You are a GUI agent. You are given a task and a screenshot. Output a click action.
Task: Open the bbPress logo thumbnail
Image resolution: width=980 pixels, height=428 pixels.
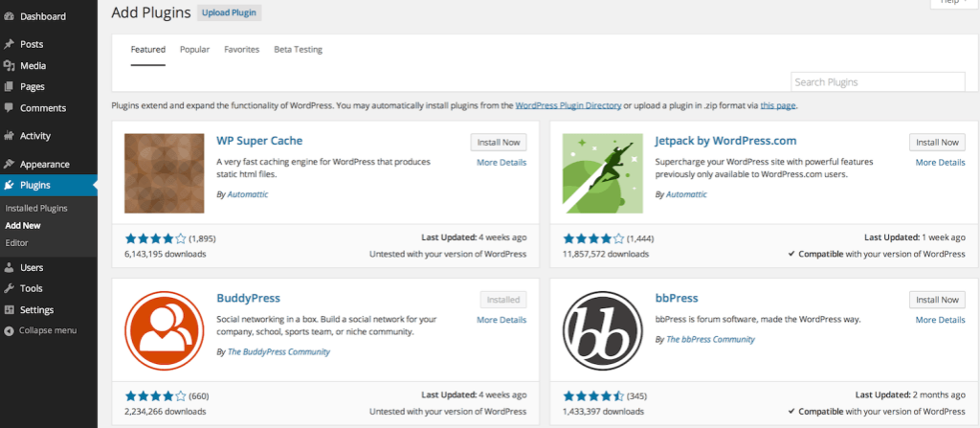(603, 331)
